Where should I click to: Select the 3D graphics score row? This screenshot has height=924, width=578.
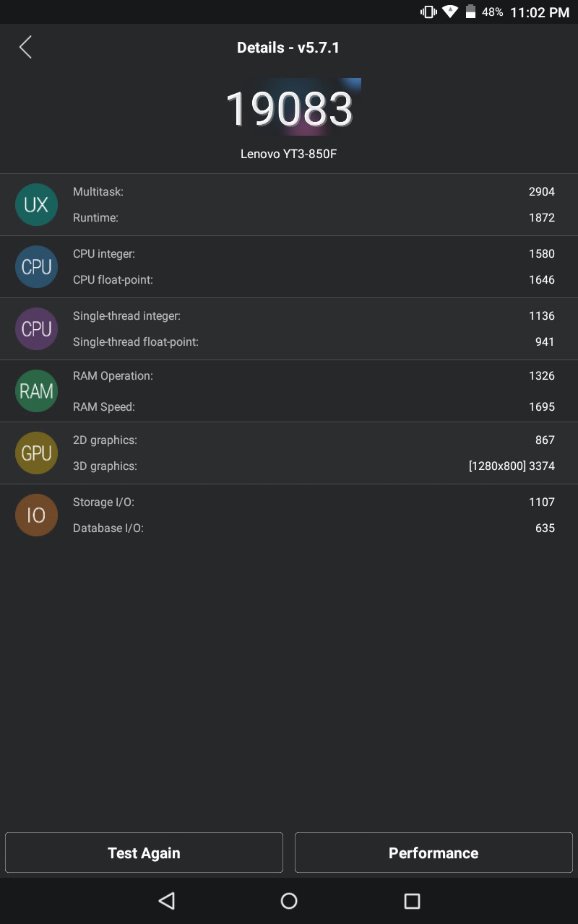pyautogui.click(x=314, y=466)
